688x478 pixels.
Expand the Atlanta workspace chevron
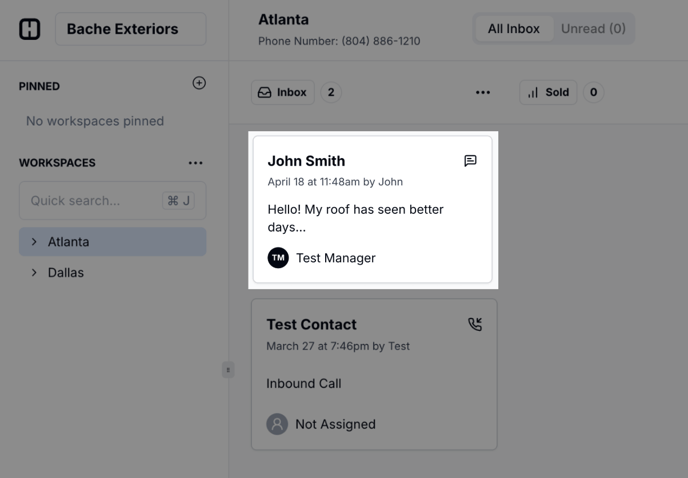tap(34, 242)
